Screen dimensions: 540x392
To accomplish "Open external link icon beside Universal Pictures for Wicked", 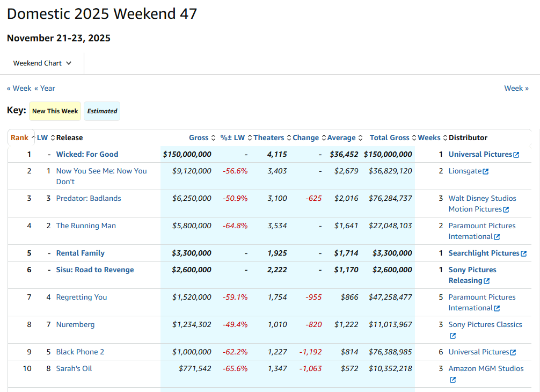I will [x=516, y=155].
